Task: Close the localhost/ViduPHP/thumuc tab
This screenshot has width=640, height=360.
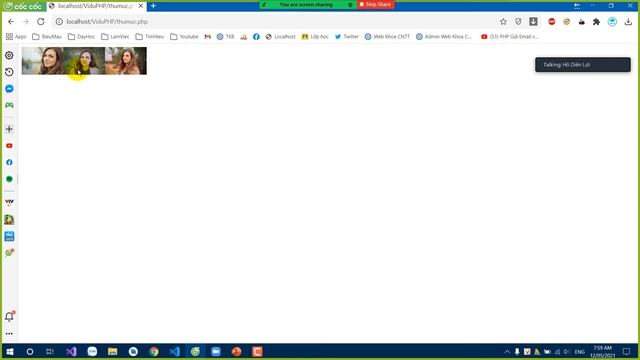Action: [141, 6]
